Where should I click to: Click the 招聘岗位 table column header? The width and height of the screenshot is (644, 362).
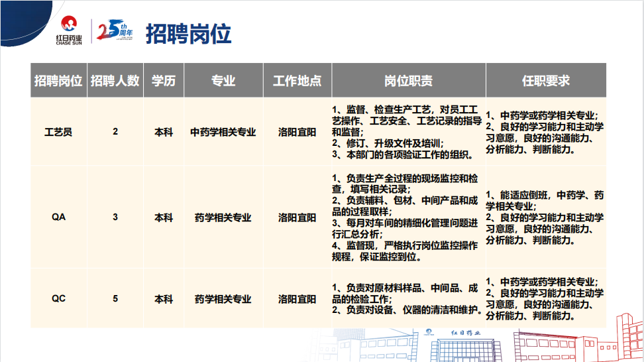click(x=58, y=81)
